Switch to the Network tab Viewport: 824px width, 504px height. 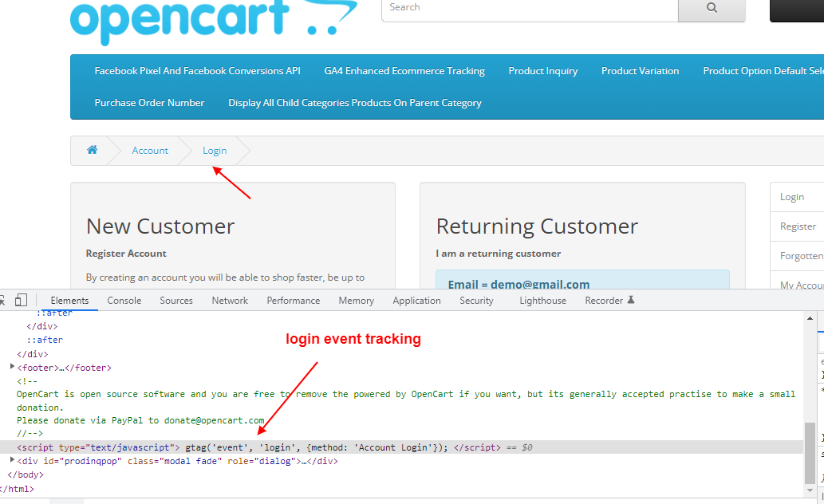[230, 300]
